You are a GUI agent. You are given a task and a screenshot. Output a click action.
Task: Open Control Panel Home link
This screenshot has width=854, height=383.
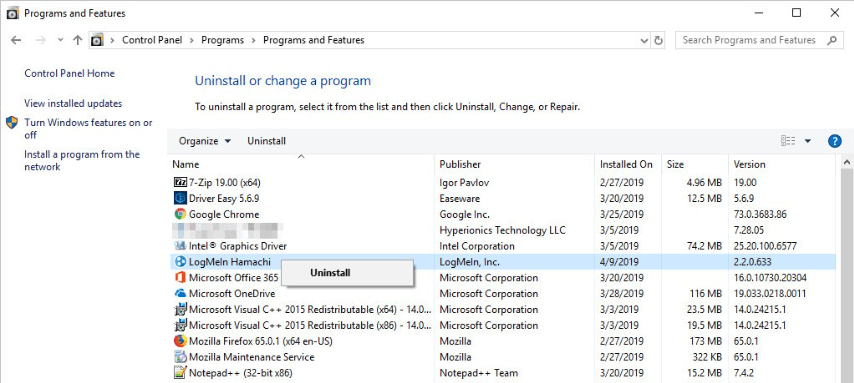pyautogui.click(x=69, y=74)
